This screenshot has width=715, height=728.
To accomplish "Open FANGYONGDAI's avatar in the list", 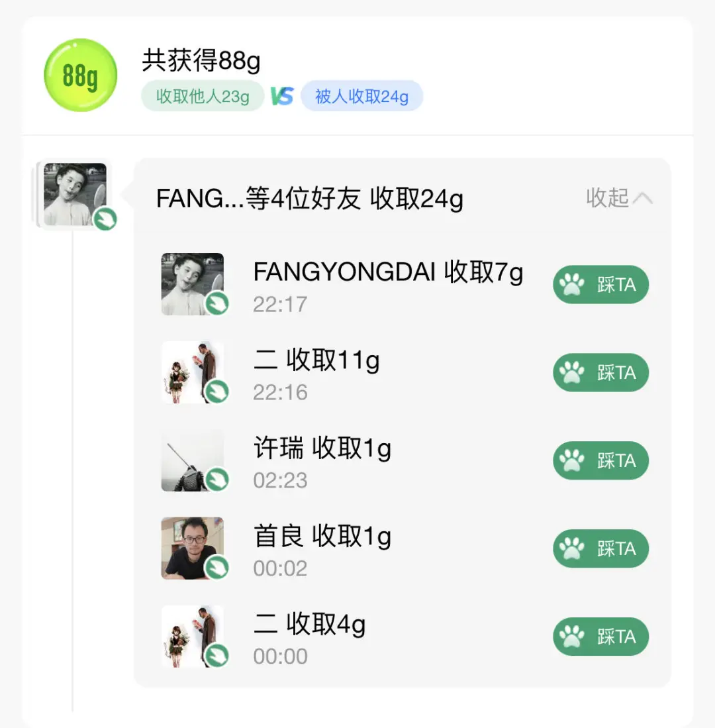I will pos(192,284).
